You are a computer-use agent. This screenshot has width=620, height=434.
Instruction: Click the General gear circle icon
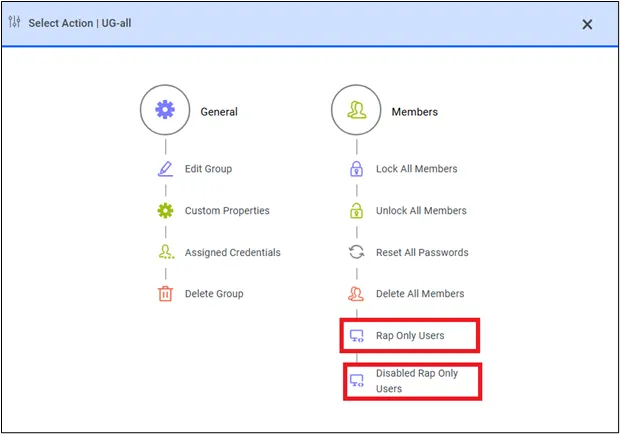click(165, 110)
